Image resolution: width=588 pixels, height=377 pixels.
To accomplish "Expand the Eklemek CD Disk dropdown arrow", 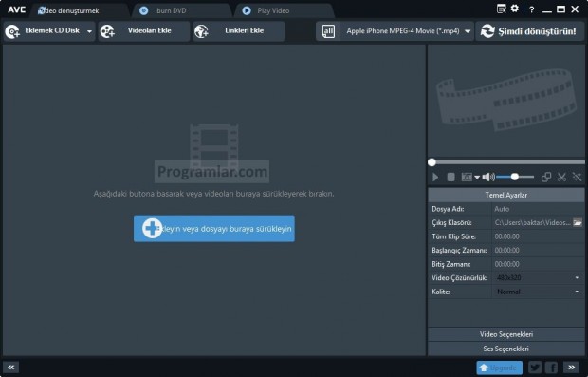I will (x=90, y=31).
